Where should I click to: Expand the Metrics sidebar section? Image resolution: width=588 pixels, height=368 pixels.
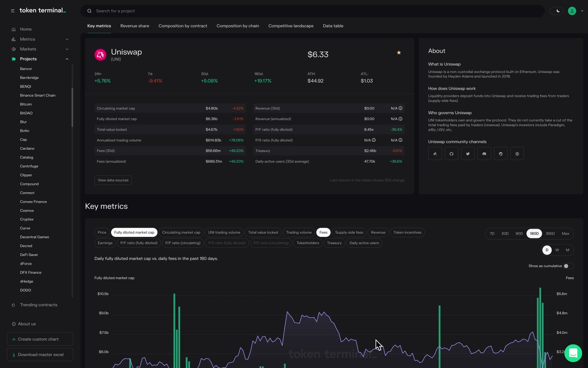[67, 39]
